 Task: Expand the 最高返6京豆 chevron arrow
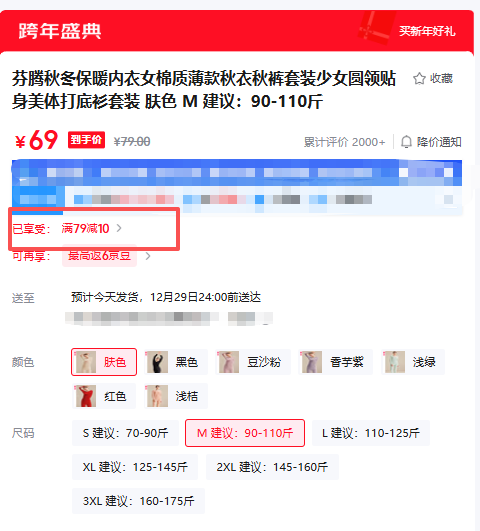click(x=148, y=256)
